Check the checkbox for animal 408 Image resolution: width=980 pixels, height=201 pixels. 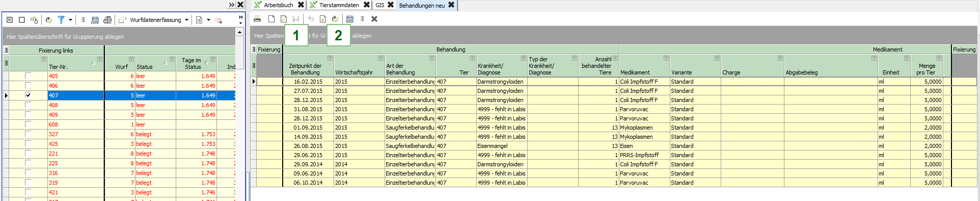point(28,105)
